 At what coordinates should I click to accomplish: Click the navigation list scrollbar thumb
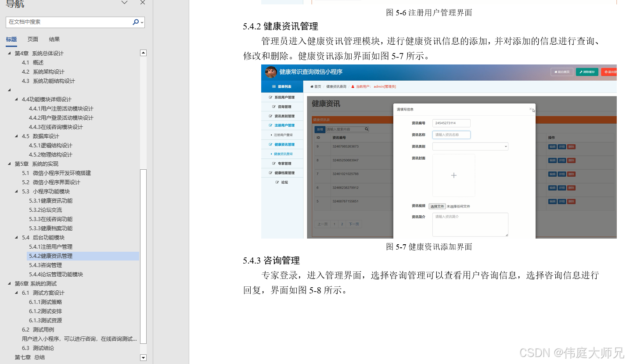coord(143,257)
